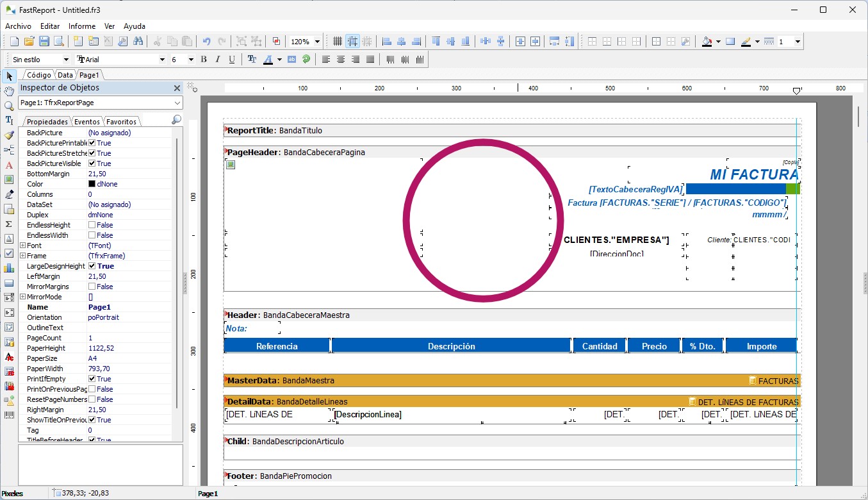Click the Color clNone swatch

92,184
